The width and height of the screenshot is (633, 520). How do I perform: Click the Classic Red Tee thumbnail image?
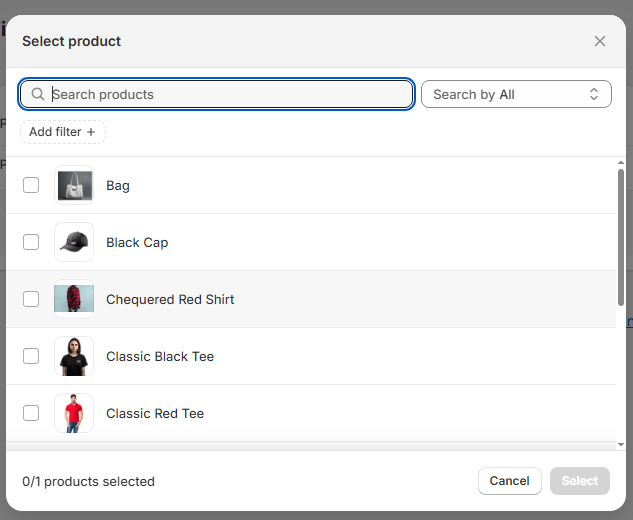[x=74, y=413]
